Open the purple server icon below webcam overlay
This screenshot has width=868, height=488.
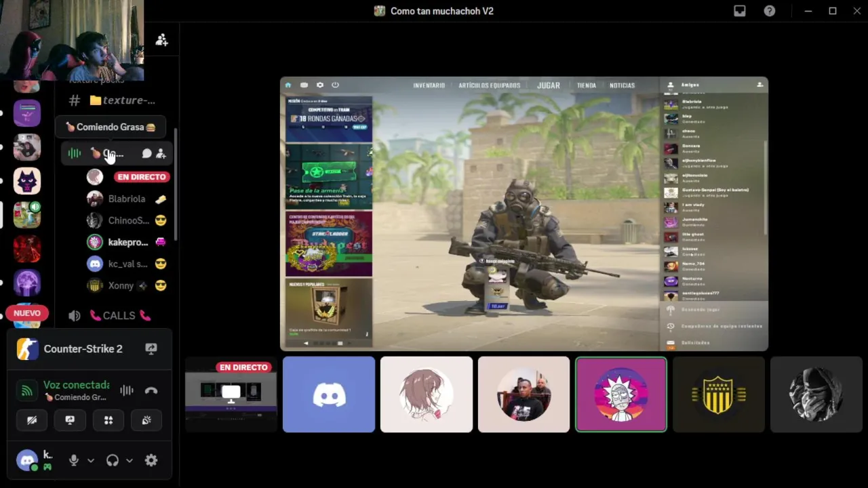pyautogui.click(x=27, y=113)
